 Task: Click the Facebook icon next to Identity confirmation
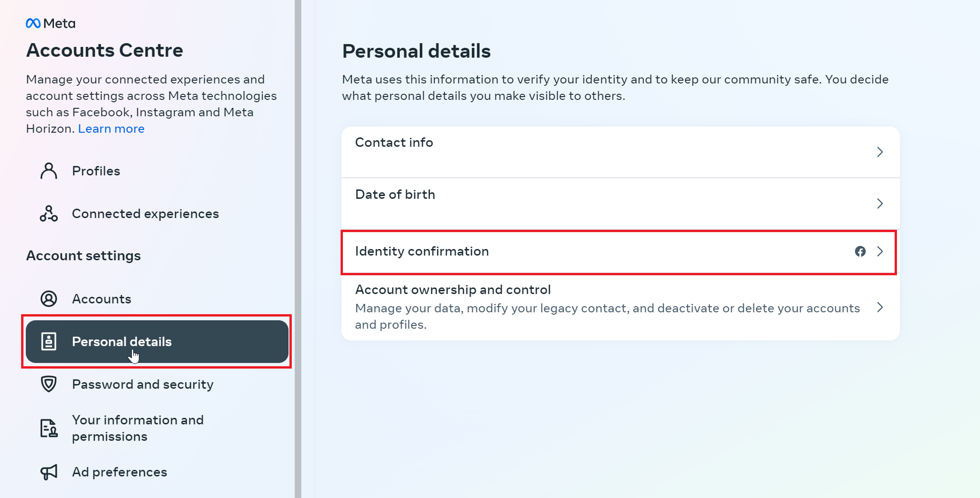point(861,252)
